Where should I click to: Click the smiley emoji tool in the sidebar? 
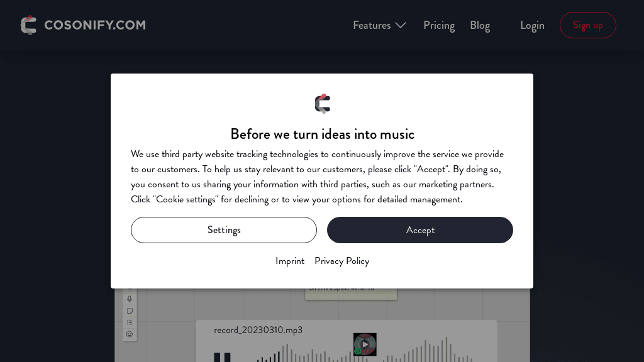(130, 334)
